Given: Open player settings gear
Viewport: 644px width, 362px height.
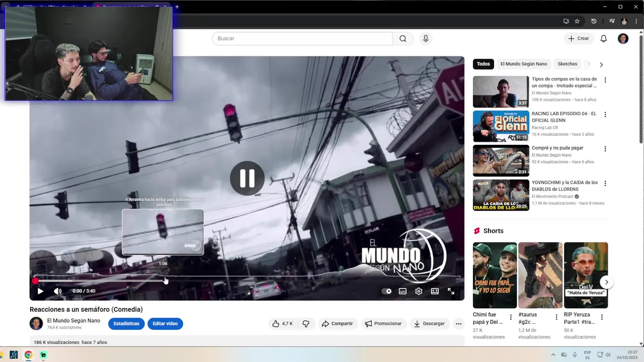Looking at the screenshot, I should pyautogui.click(x=419, y=291).
